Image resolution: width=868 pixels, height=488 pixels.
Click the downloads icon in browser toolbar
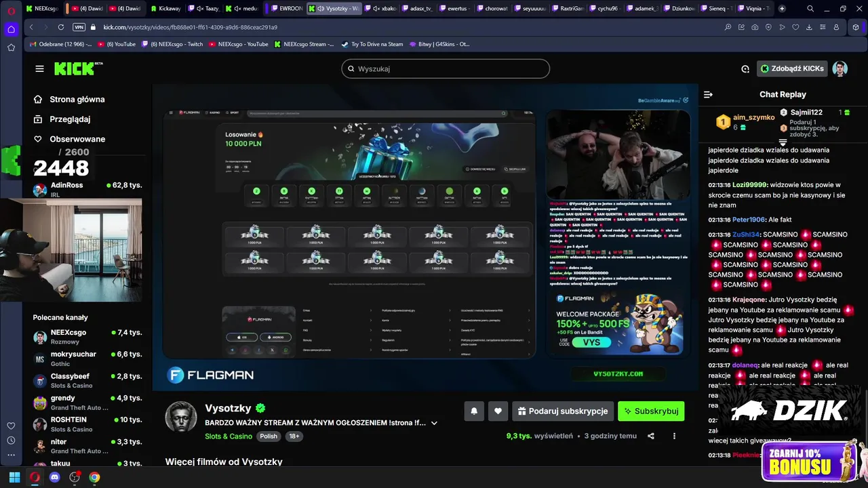point(809,27)
